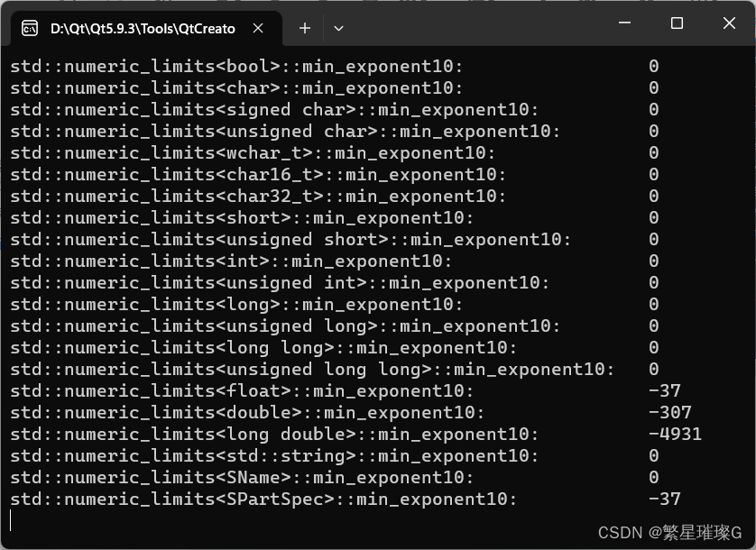Viewport: 756px width, 550px height.
Task: Click the double line showing -307
Action: coord(271,412)
